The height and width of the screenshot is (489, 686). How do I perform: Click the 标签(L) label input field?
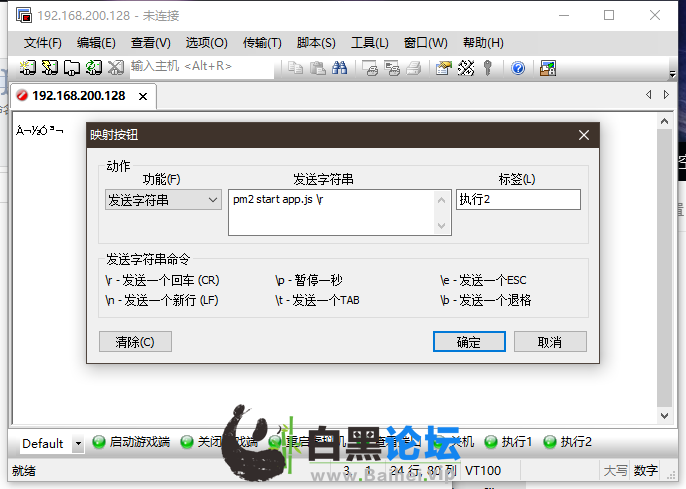pos(518,199)
